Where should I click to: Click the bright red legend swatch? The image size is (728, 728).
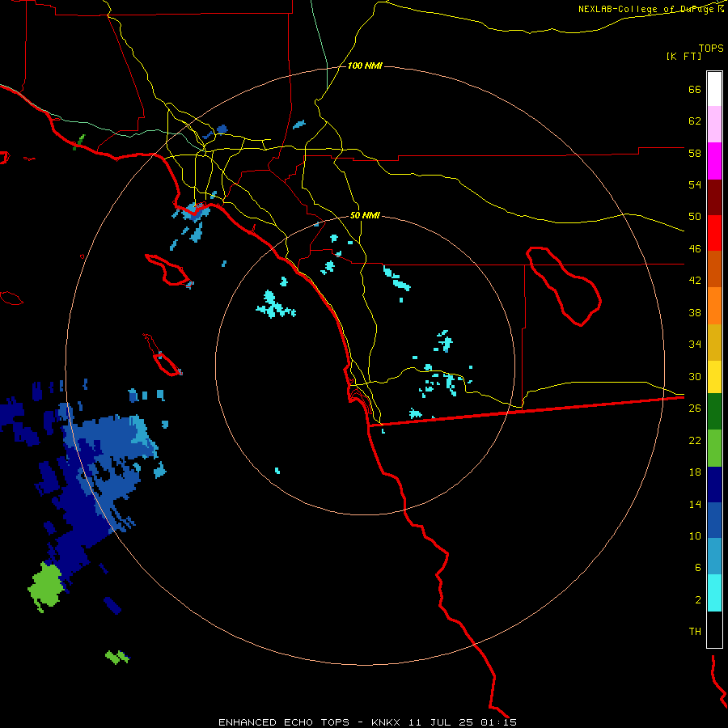[x=714, y=233]
